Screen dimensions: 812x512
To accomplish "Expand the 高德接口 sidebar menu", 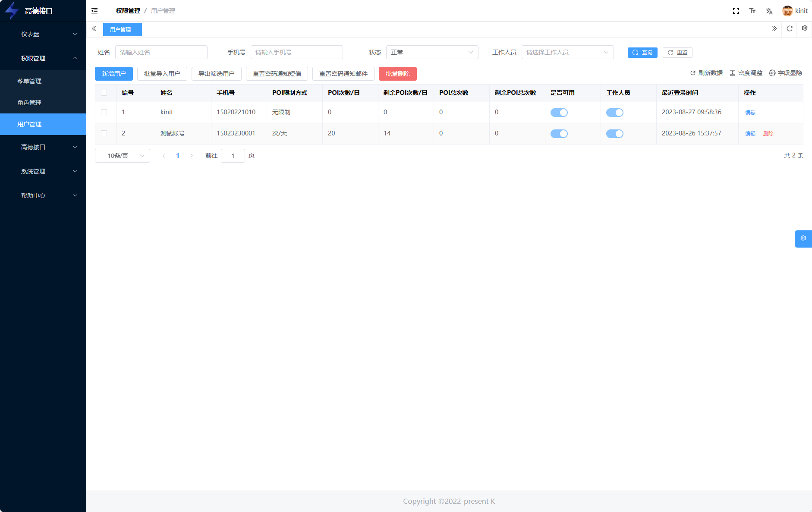I will pyautogui.click(x=43, y=147).
